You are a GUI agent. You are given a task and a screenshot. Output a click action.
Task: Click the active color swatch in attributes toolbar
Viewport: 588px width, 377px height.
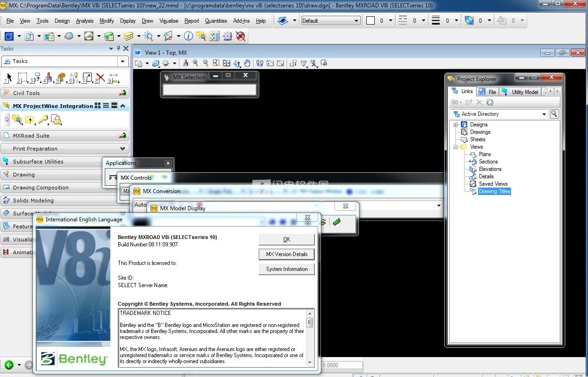(x=371, y=21)
